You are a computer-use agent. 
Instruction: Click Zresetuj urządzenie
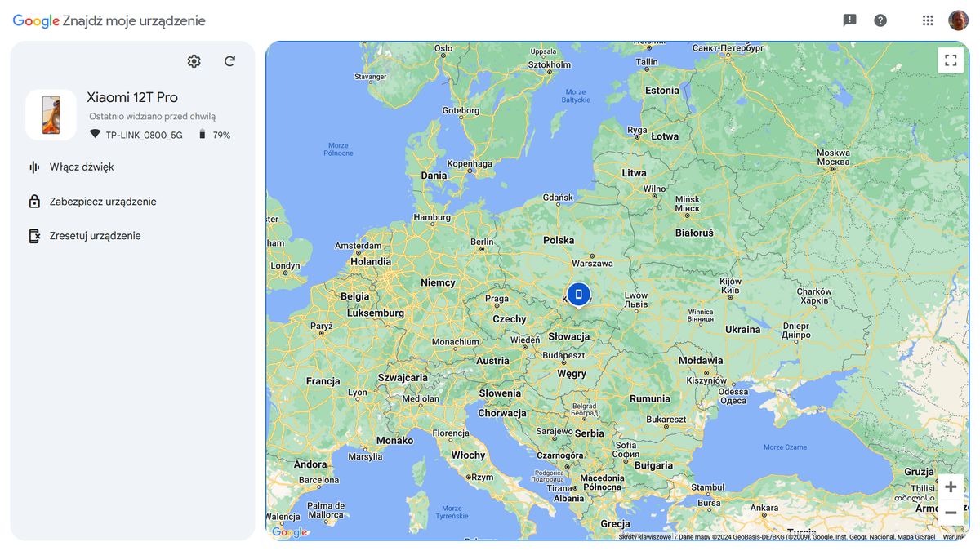96,236
